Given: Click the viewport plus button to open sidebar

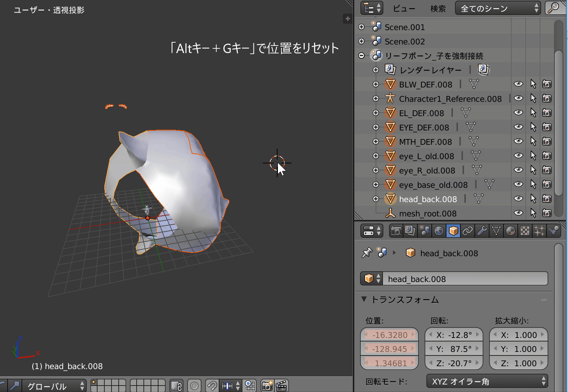Looking at the screenshot, I should [x=347, y=19].
